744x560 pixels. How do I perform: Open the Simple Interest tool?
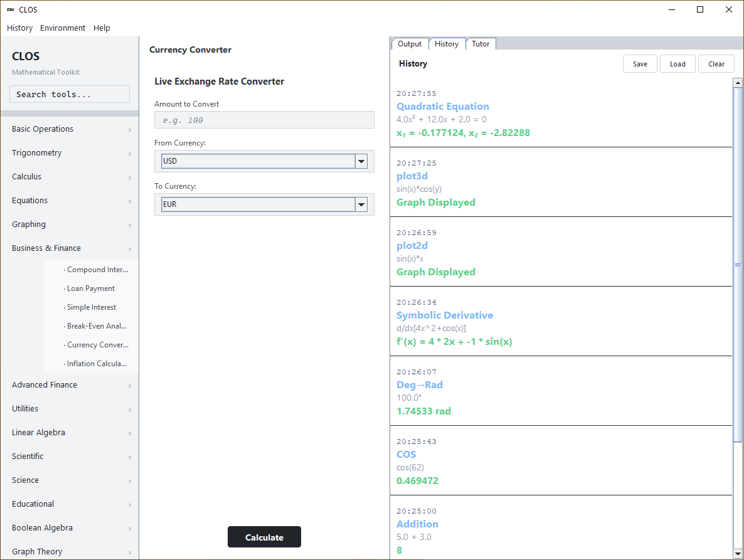tap(91, 307)
